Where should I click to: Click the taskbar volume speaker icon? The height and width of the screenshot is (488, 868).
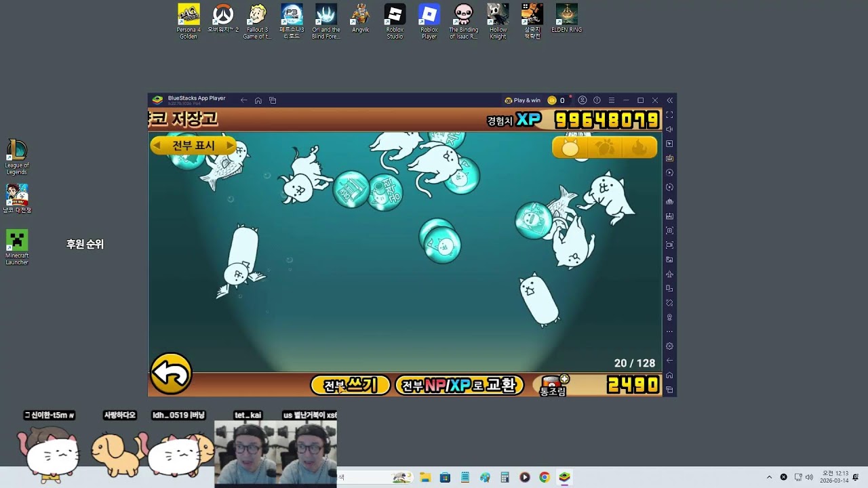(809, 477)
